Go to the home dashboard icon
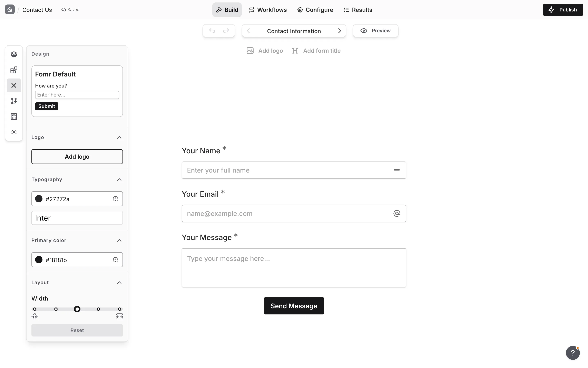Viewport: 588px width, 368px height. tap(10, 10)
